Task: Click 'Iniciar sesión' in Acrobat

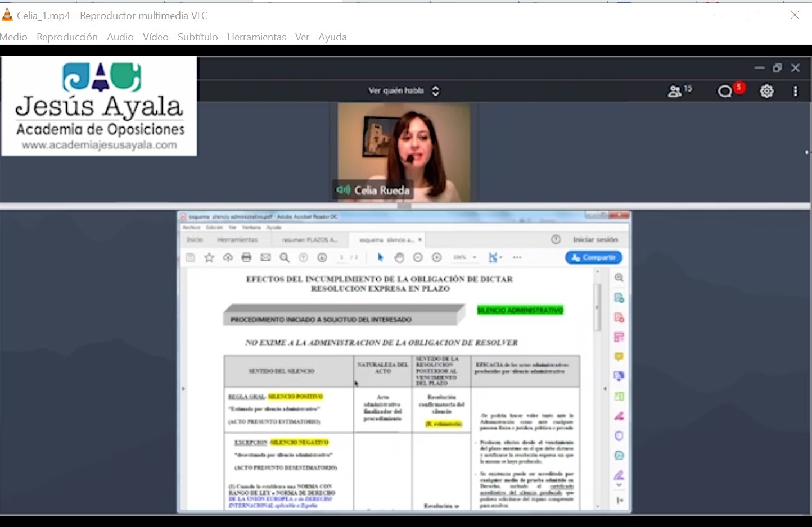Action: point(595,240)
